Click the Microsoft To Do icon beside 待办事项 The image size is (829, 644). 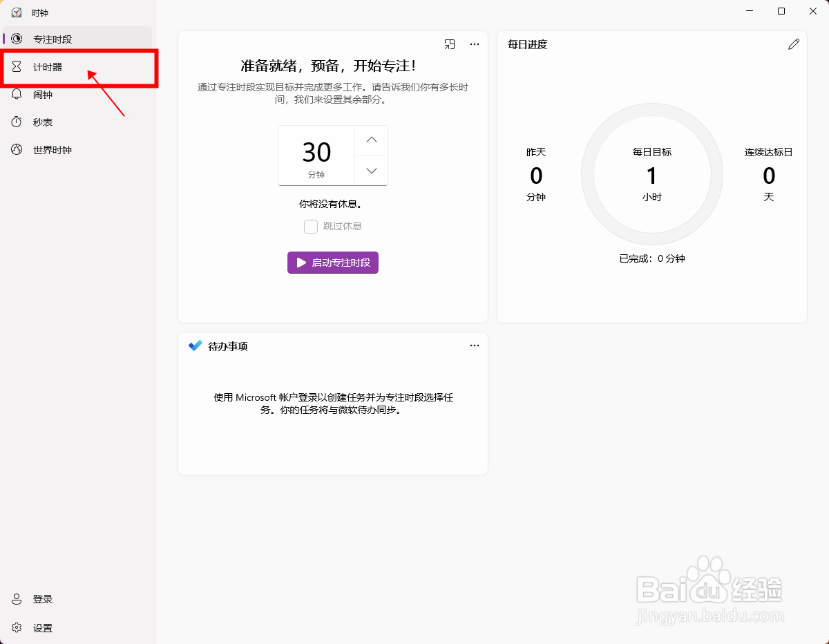[195, 345]
